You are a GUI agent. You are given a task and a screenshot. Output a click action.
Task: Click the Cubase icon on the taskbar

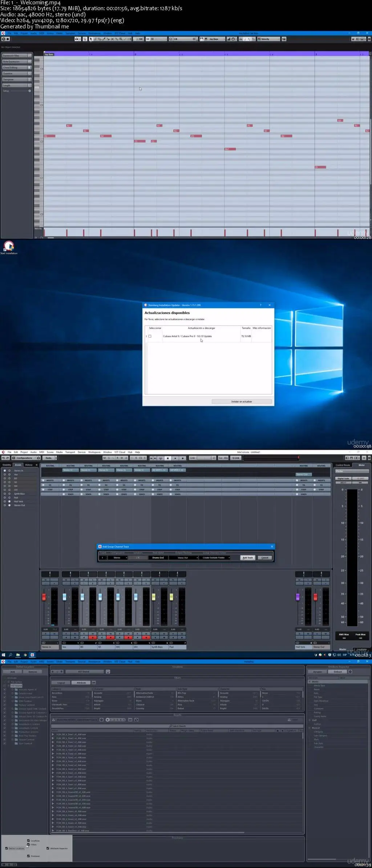[x=32, y=655]
